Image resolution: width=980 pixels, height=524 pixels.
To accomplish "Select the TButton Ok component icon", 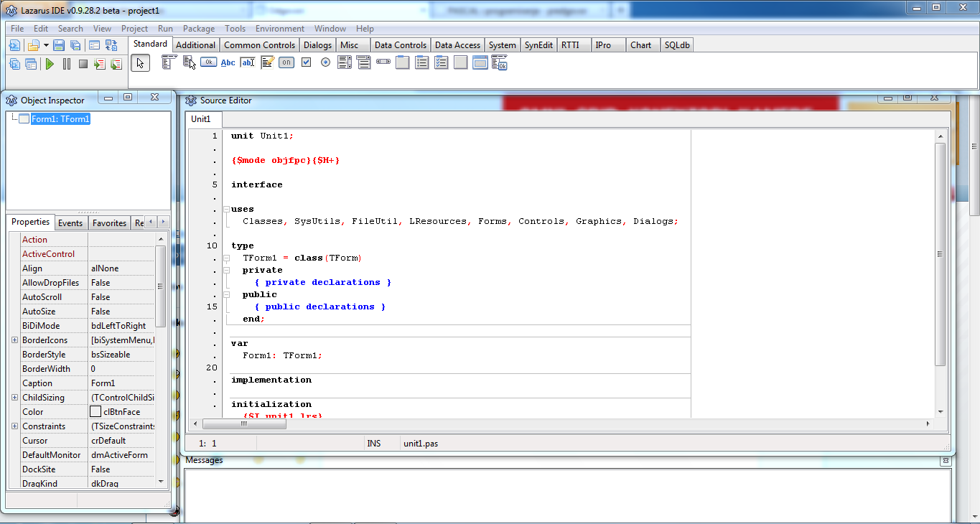I will [x=208, y=62].
